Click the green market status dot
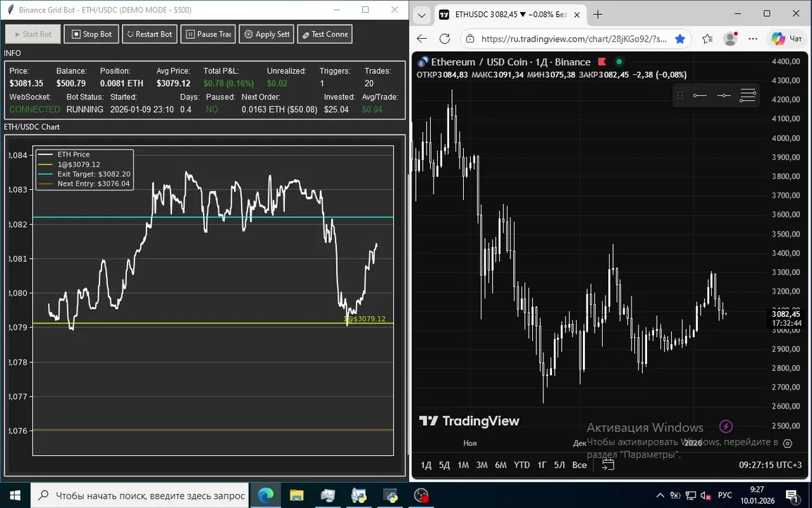 619,61
